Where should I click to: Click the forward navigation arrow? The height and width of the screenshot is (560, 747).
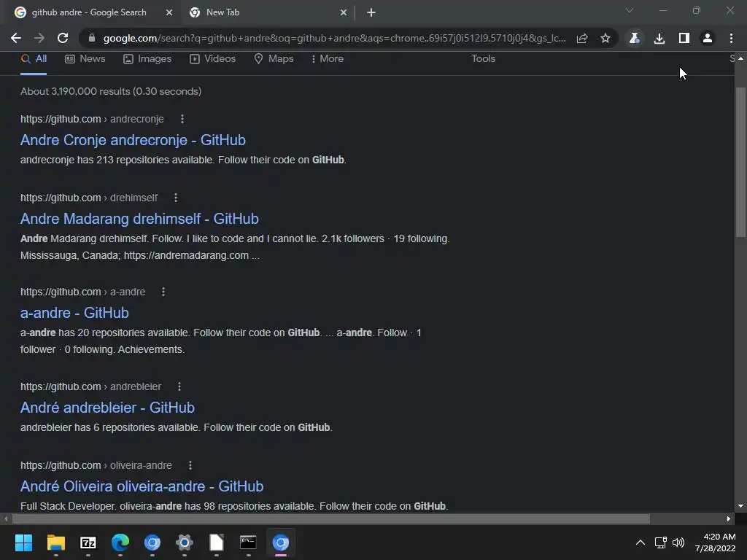39,38
